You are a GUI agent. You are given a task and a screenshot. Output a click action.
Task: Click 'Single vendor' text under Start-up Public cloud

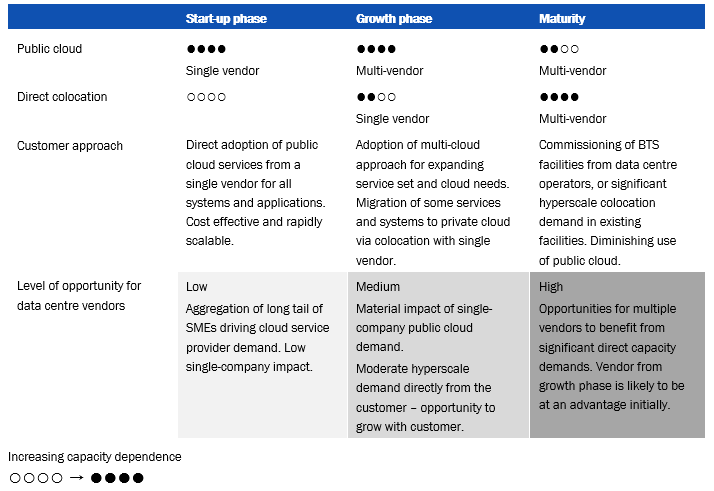[222, 71]
